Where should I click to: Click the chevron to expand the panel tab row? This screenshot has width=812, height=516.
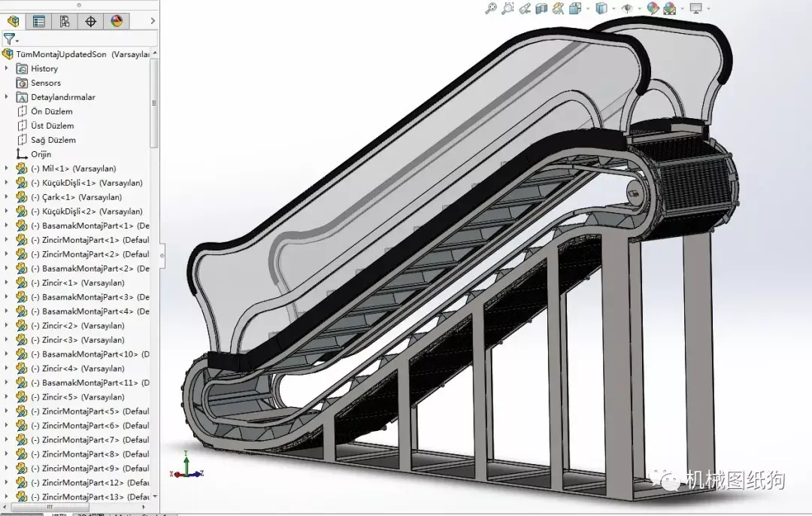point(151,21)
